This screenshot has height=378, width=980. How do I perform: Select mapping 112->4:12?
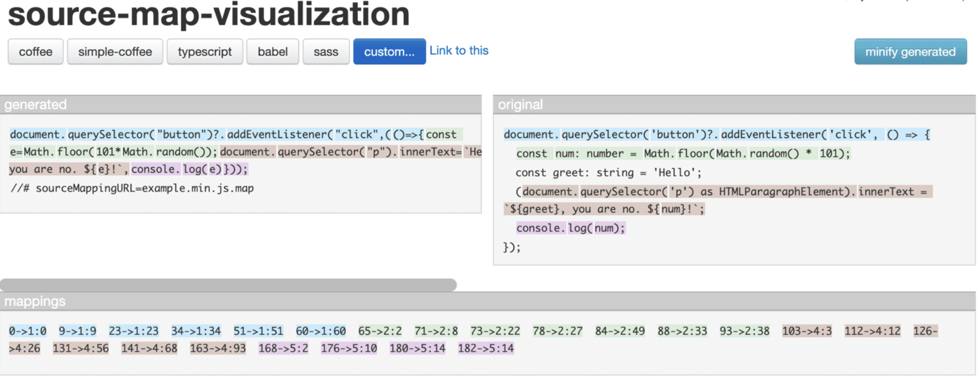872,331
